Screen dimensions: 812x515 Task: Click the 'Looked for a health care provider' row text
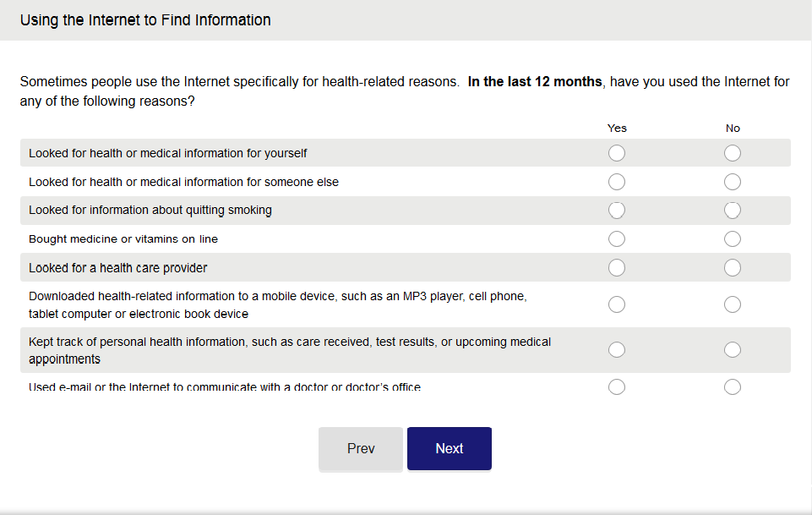point(118,268)
